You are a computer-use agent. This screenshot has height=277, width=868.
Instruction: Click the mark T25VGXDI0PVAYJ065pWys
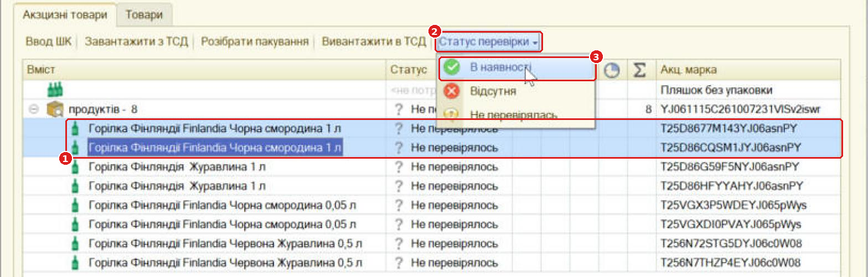(731, 224)
